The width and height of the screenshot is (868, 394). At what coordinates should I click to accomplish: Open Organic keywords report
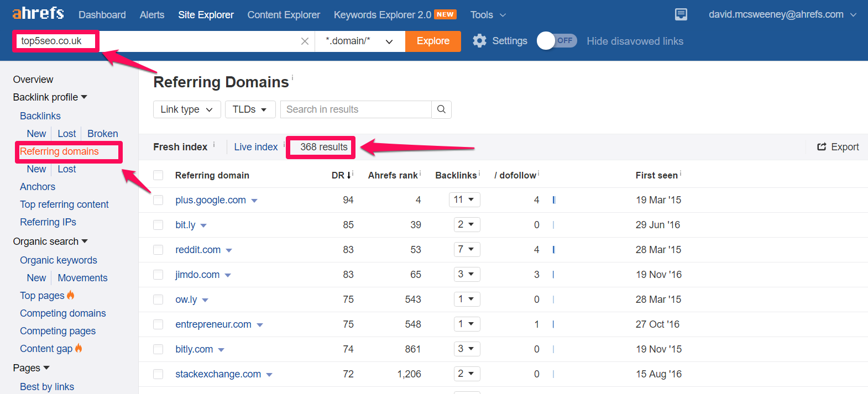pos(59,260)
